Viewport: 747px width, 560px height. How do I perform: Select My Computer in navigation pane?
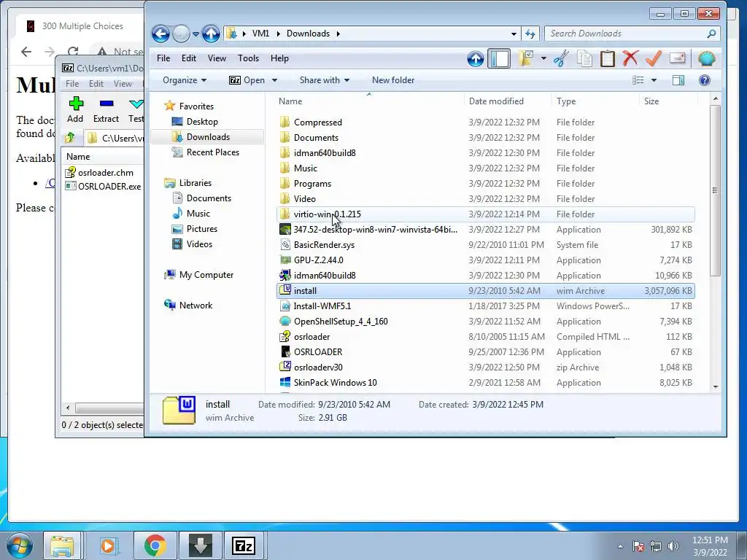pyautogui.click(x=206, y=275)
